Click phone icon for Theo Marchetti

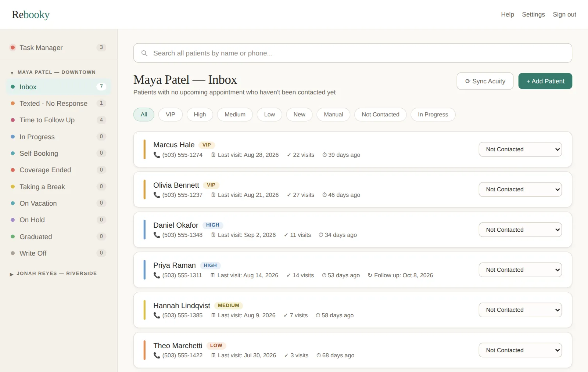click(x=157, y=355)
